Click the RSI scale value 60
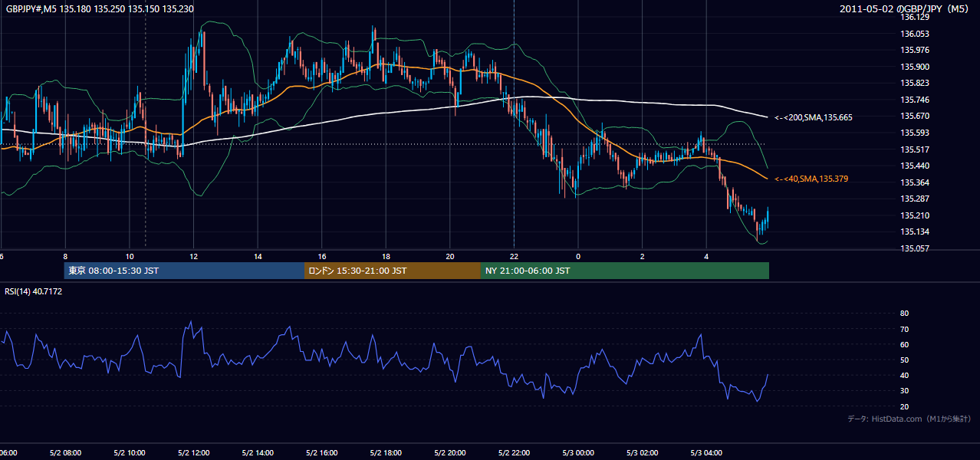Image resolution: width=980 pixels, height=460 pixels. pyautogui.click(x=904, y=344)
